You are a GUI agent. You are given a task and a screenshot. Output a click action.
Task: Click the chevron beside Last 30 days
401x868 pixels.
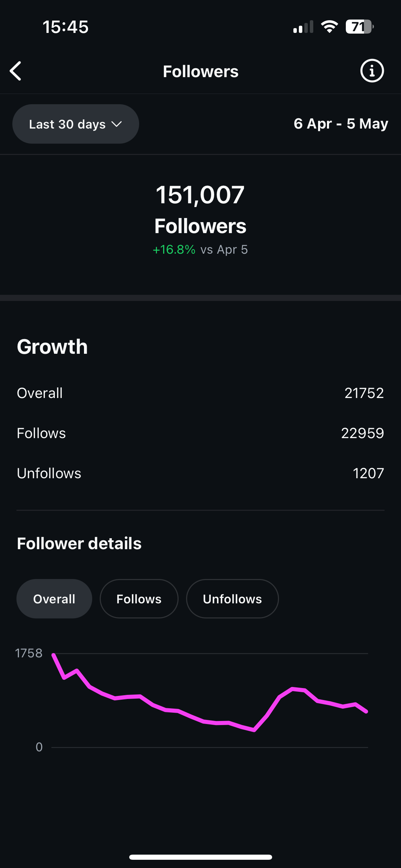pos(117,124)
